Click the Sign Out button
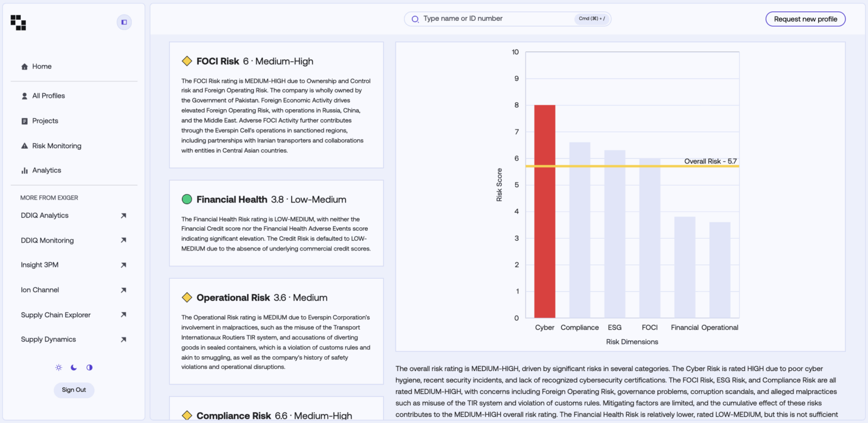868x423 pixels. pos(73,390)
